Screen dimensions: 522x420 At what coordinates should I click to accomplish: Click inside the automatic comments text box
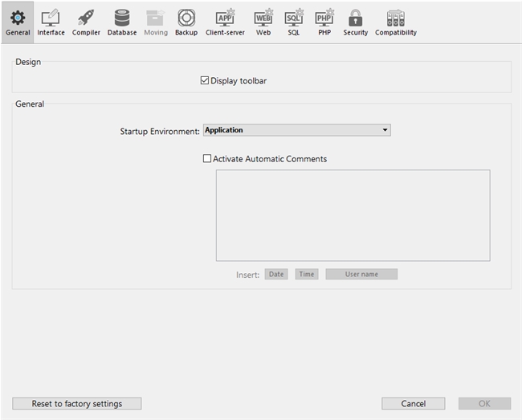(353, 214)
